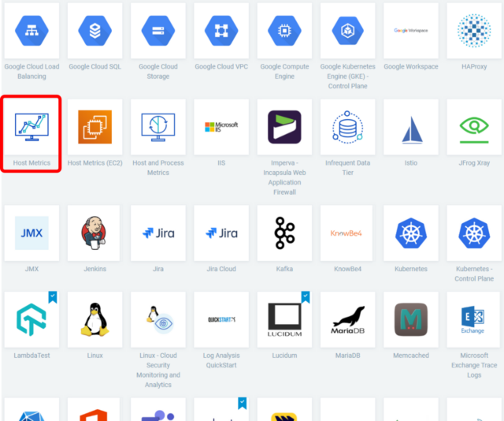
Task: Click the "LambdaTest" label text
Action: click(31, 356)
